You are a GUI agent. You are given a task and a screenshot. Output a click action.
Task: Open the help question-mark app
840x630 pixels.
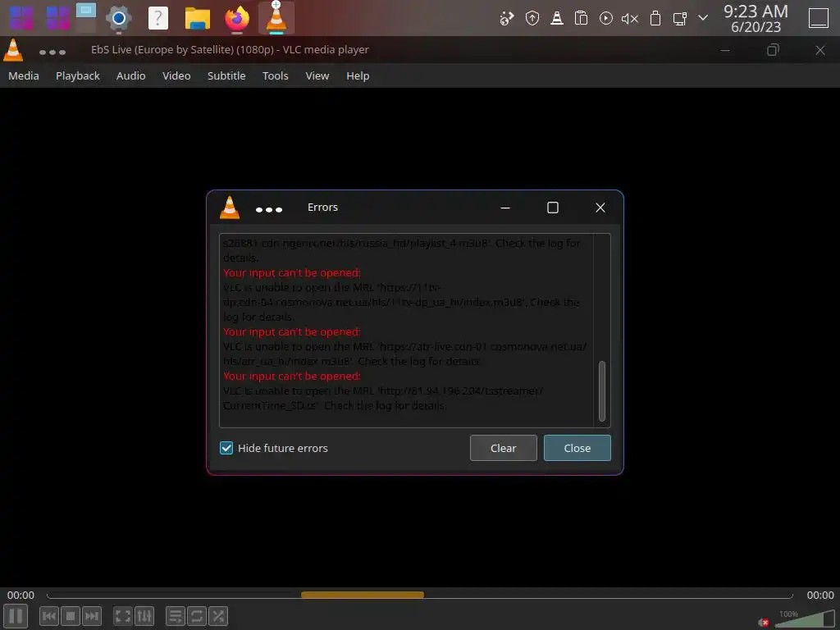click(x=158, y=18)
